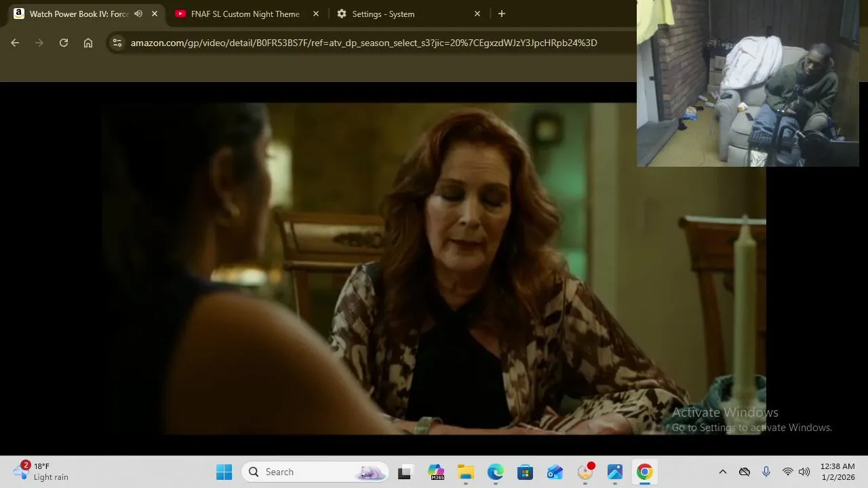
Task: Click the Google Chrome taskbar icon
Action: click(645, 472)
